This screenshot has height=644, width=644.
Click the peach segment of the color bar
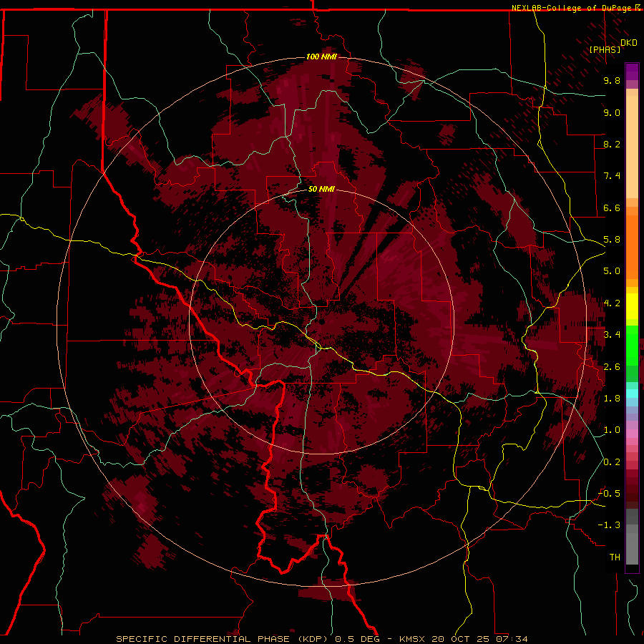pyautogui.click(x=632, y=147)
